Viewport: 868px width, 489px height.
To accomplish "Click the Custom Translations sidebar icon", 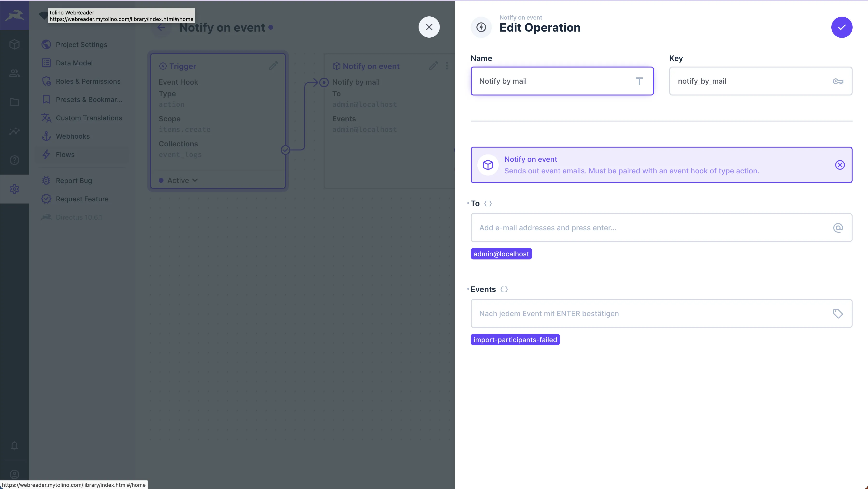I will point(47,117).
